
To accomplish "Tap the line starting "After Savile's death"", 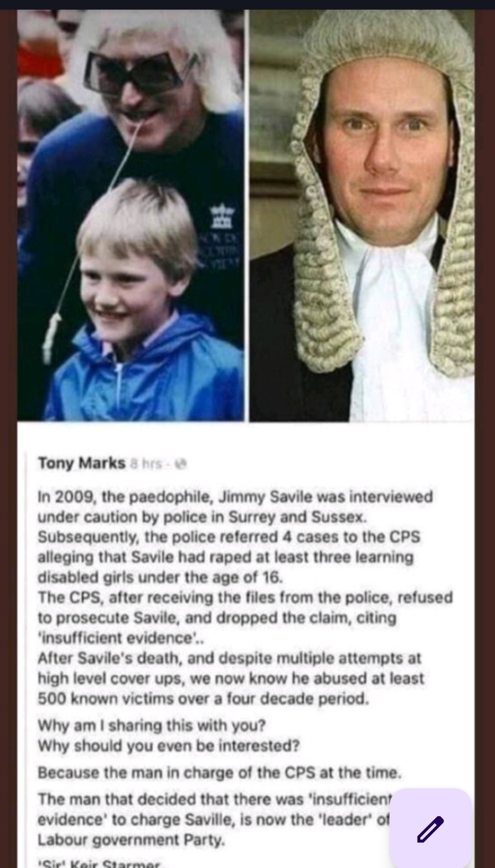I will pos(229,658).
